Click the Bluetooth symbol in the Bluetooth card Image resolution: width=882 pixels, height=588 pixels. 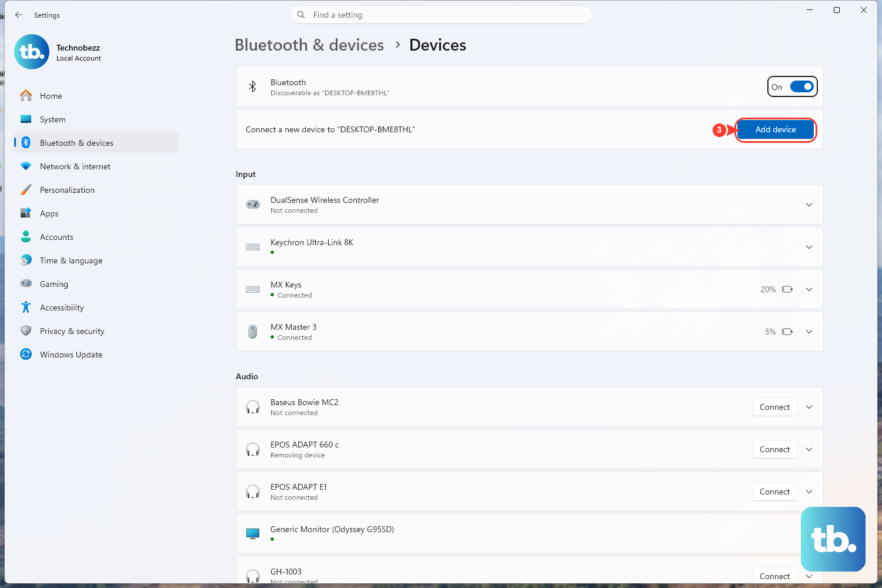click(253, 86)
